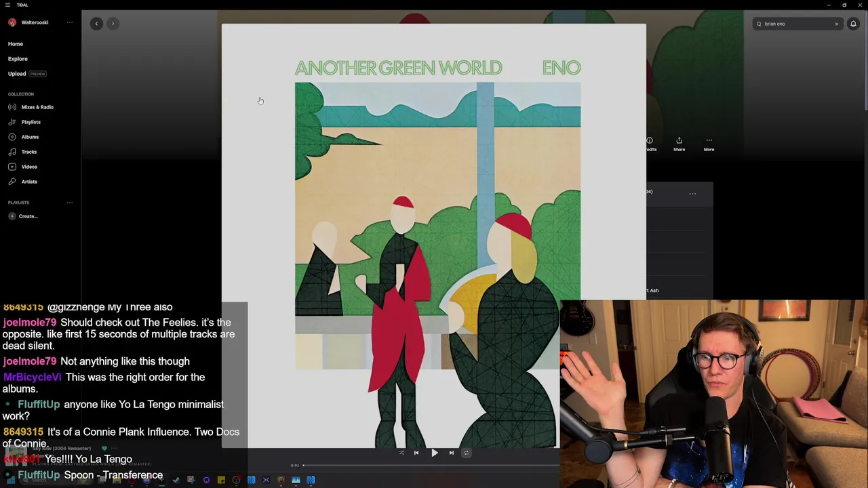Image resolution: width=868 pixels, height=488 pixels.
Task: Open Playlists in the collection
Action: pos(25,122)
